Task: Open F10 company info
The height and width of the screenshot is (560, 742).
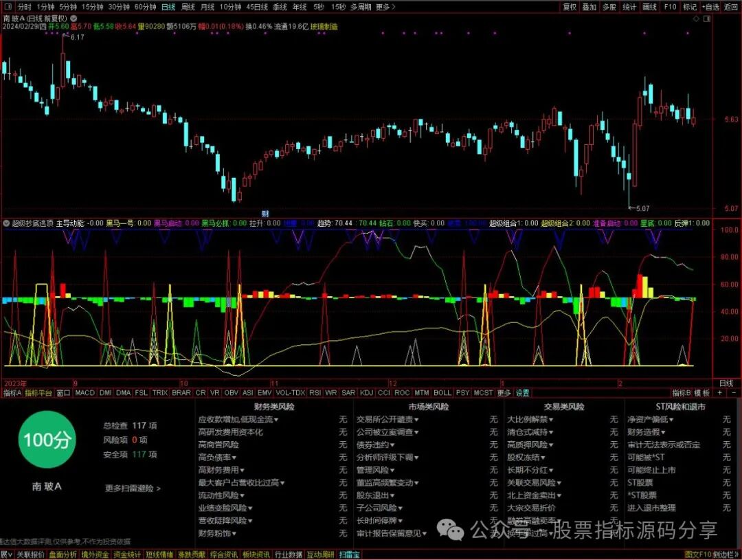Action: [670, 7]
